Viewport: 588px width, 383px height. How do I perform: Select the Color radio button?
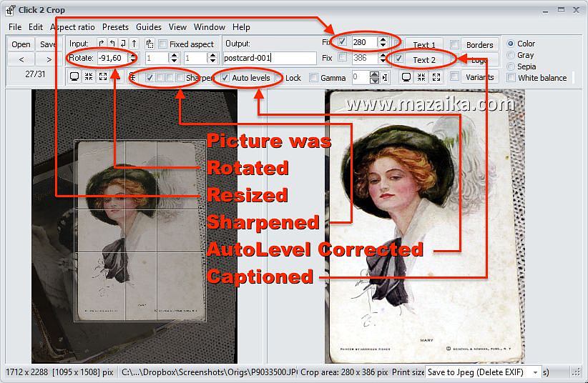510,44
